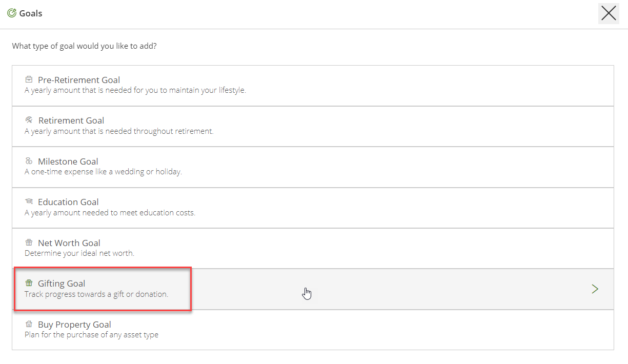Click the green Gifting Goal gift icon
The height and width of the screenshot is (364, 628).
point(29,283)
